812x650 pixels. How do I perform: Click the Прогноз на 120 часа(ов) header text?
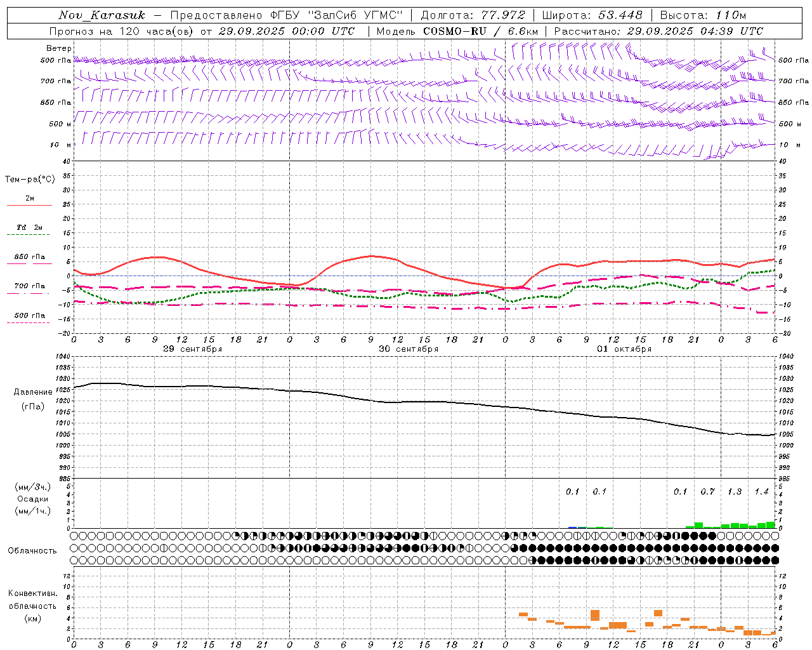tap(202, 31)
